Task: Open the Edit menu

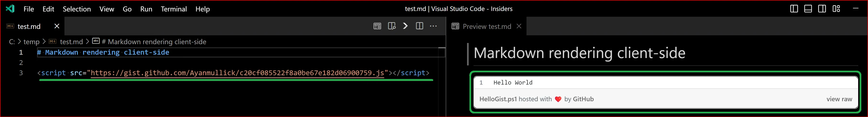Action: coord(48,9)
